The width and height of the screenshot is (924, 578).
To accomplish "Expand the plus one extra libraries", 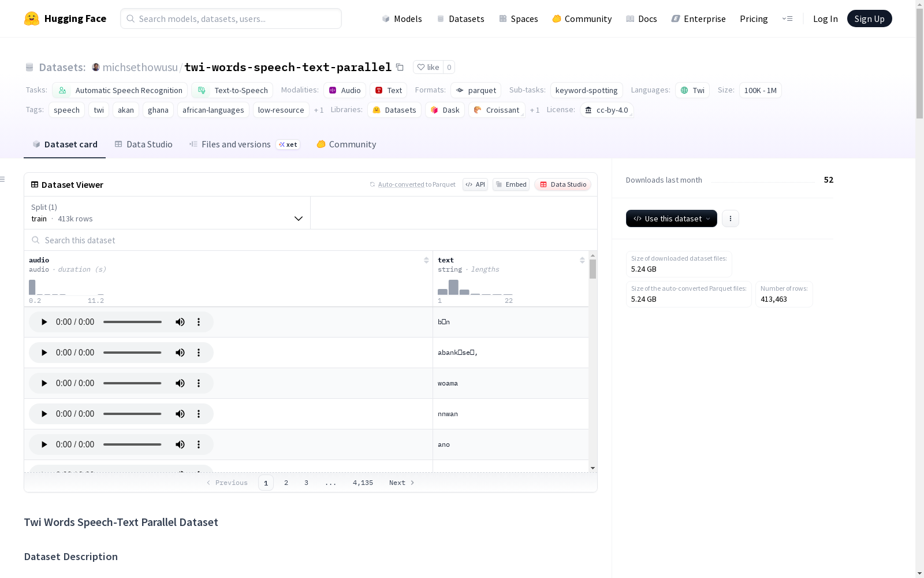I will [535, 110].
